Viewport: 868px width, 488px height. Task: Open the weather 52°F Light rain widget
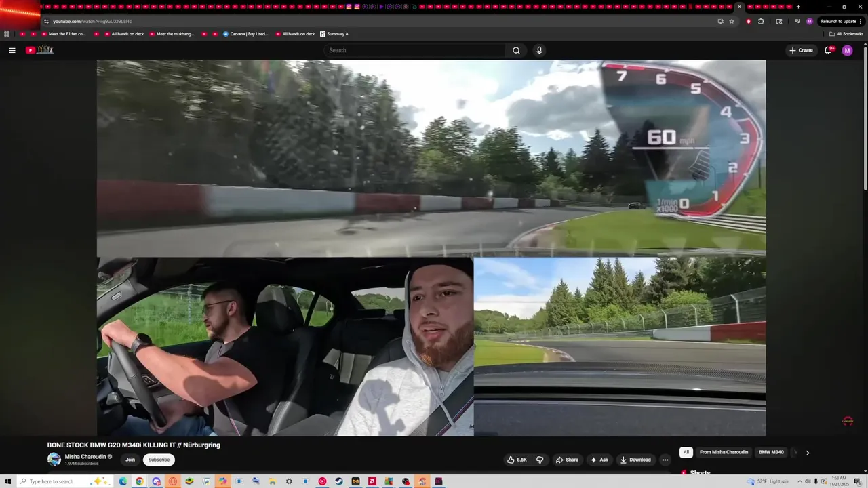pyautogui.click(x=769, y=481)
